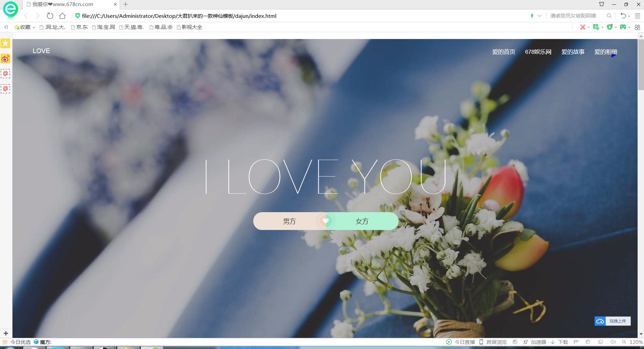Viewport: 644px width, 349px height.
Task: Toggle the IE compatibility mode icon
Action: [x=588, y=342]
